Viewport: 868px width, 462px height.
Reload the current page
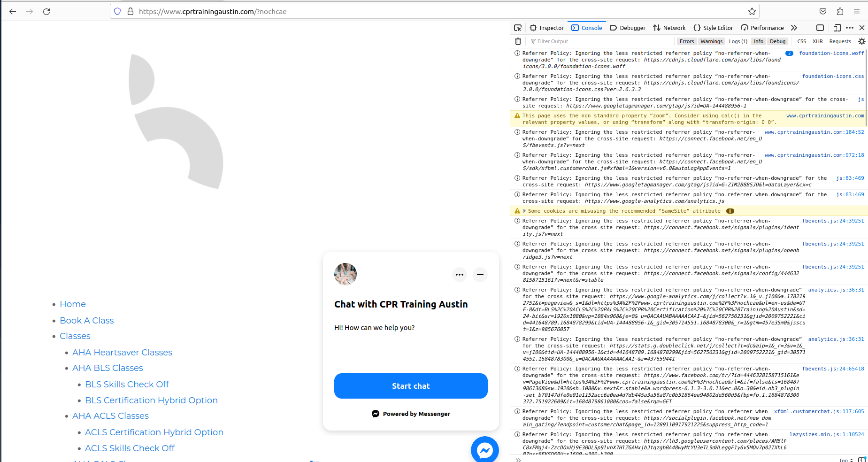(x=46, y=12)
